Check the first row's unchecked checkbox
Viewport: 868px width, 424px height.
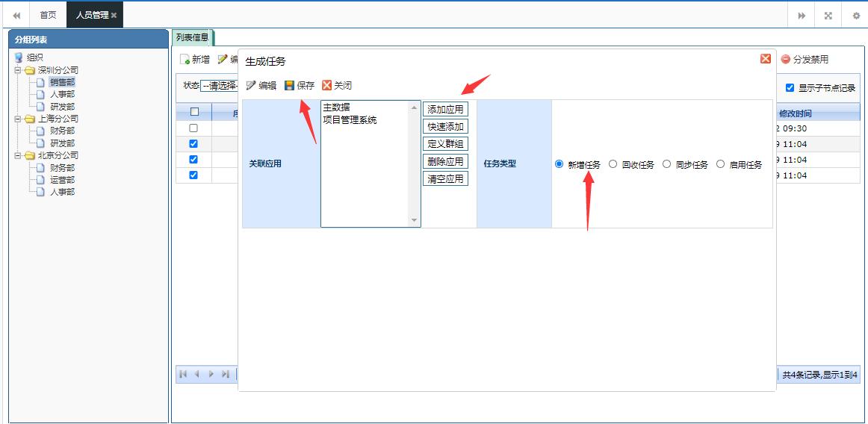point(193,128)
